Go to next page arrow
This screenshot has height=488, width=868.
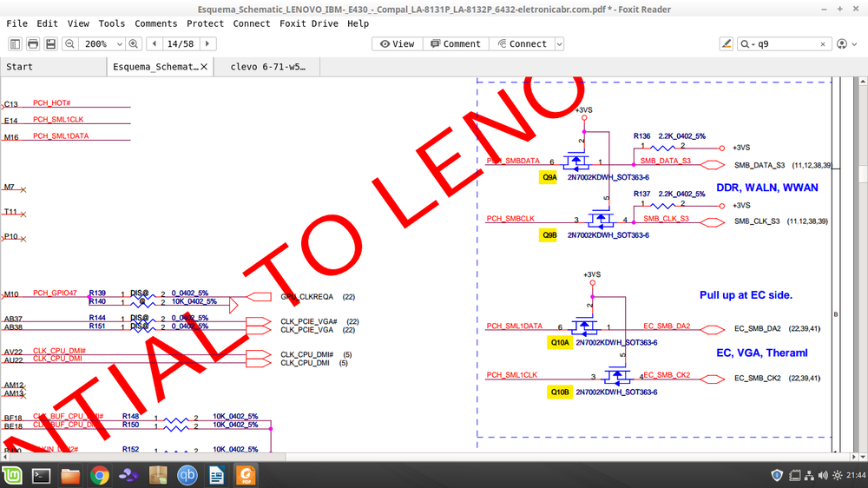tap(207, 43)
